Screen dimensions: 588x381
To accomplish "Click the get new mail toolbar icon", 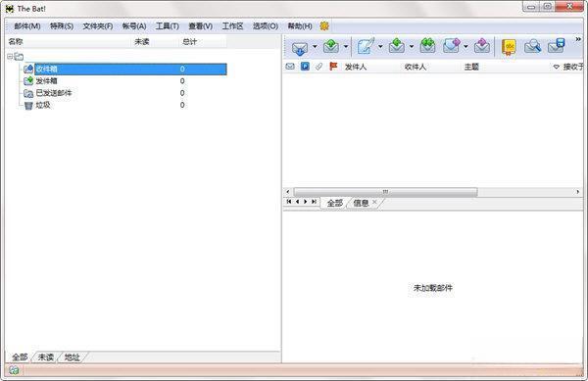I will click(x=300, y=48).
